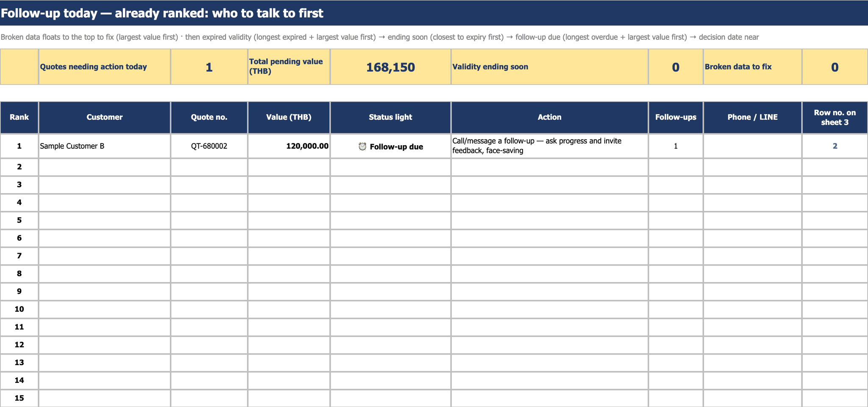Select rank number 7
The image size is (868, 407).
point(19,256)
